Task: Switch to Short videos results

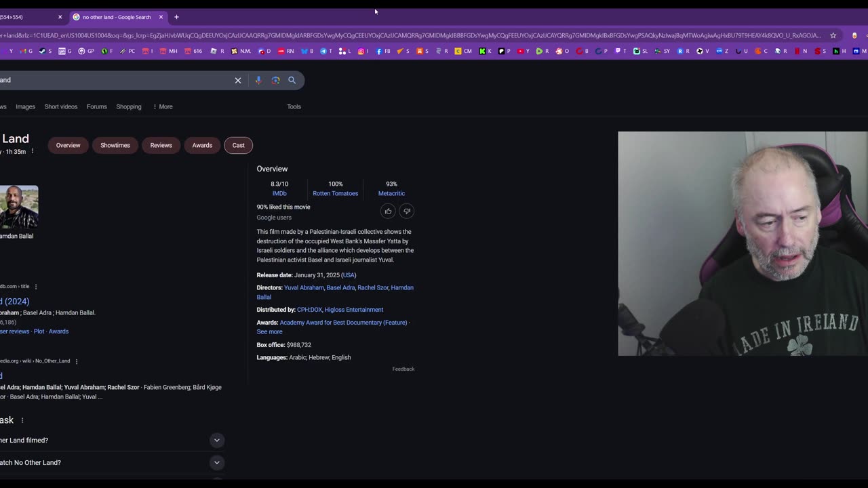Action: 61,106
